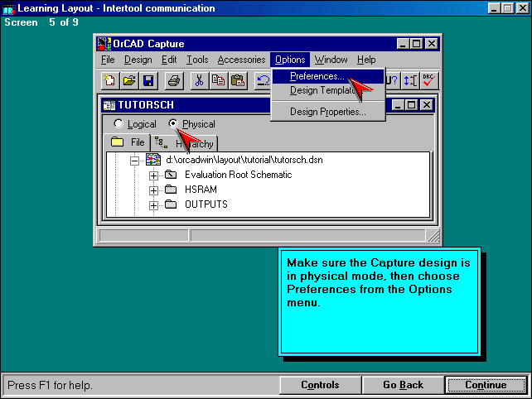Choose Preferences from the Options menu
Screen dimensions: 532x399
[317, 76]
